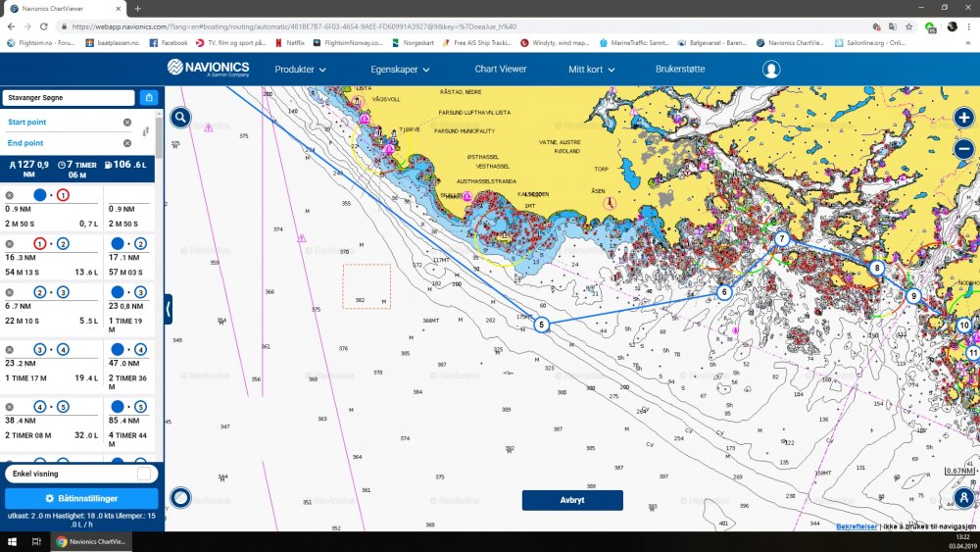Open the Bekreftelser link
Image resolution: width=980 pixels, height=552 pixels.
[857, 527]
